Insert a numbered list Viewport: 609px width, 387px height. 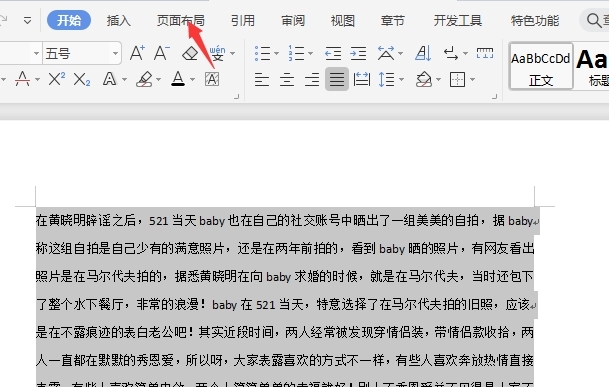296,53
